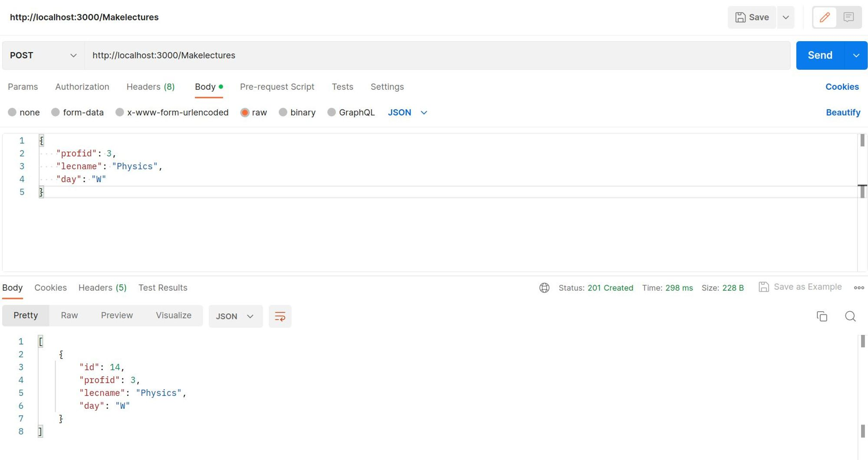Click the request URL input field
The width and height of the screenshot is (868, 460).
coord(437,56)
